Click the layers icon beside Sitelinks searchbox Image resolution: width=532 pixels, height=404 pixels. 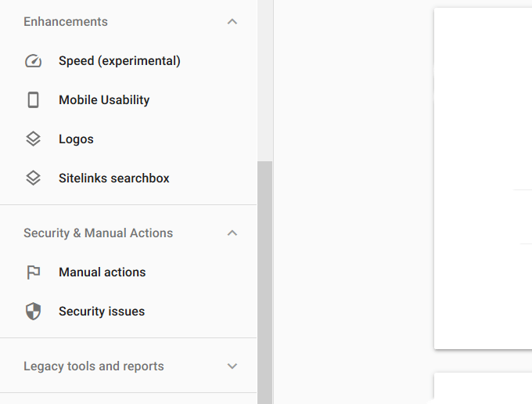(x=33, y=179)
